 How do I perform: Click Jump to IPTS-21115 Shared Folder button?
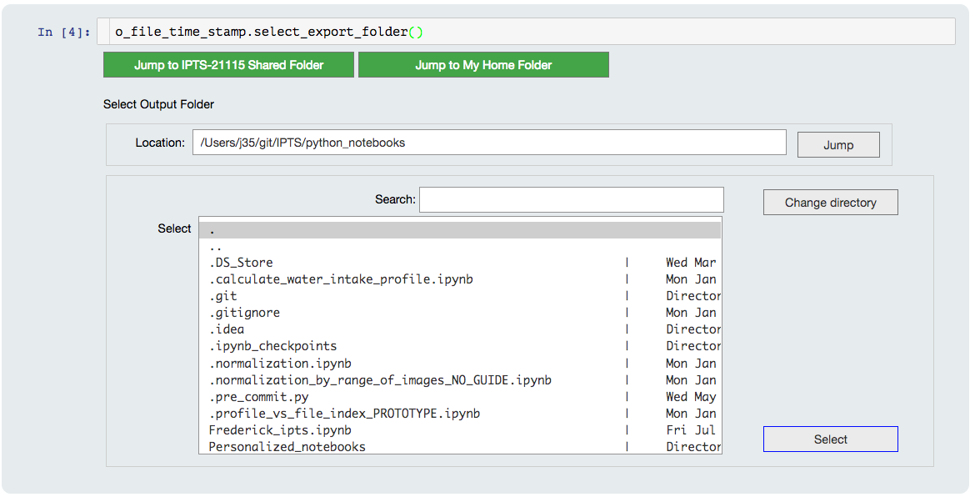click(x=228, y=65)
